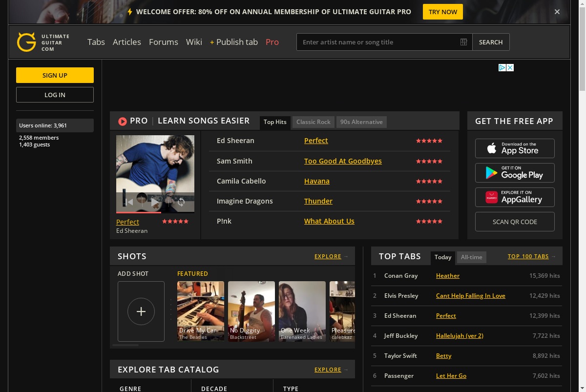Viewport: 586px width, 392px height.
Task: Click the EXPLORE link in Shots section
Action: tap(328, 256)
